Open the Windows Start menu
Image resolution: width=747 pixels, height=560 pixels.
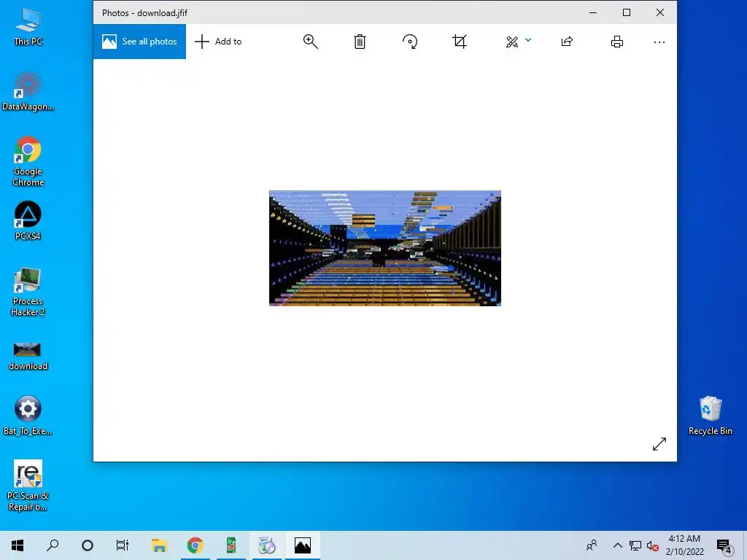[x=18, y=545]
